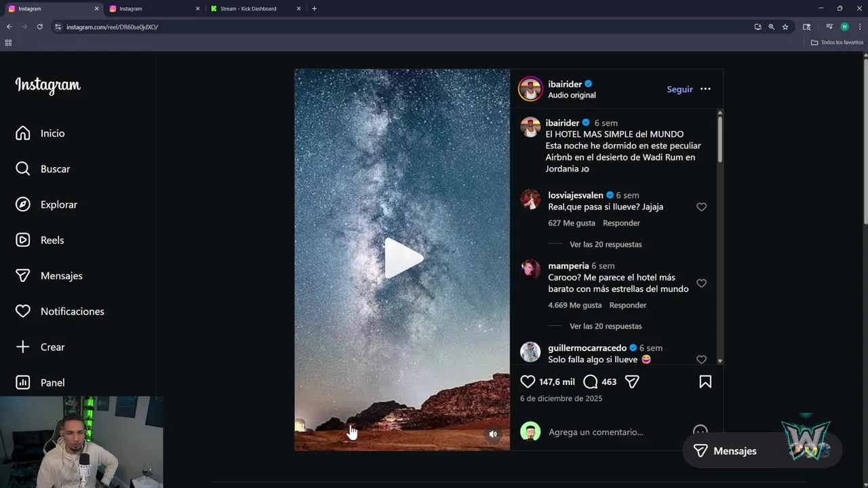Click the address bar URL
This screenshot has width=868, height=488.
(x=113, y=27)
